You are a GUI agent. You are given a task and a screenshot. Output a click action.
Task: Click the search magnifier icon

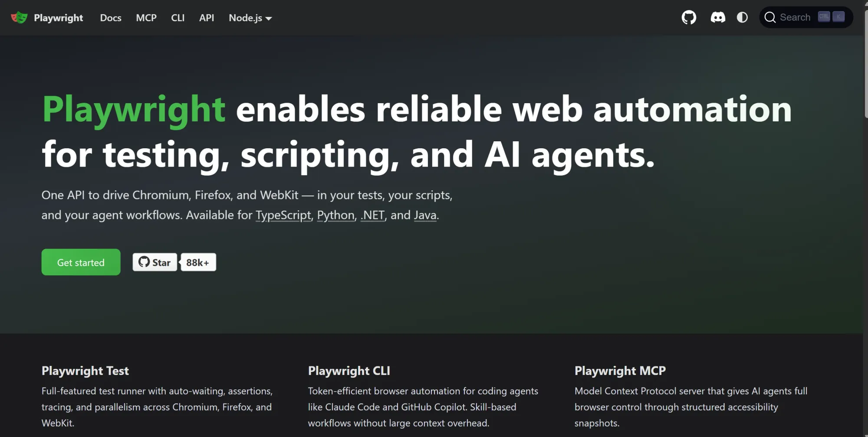click(x=770, y=17)
